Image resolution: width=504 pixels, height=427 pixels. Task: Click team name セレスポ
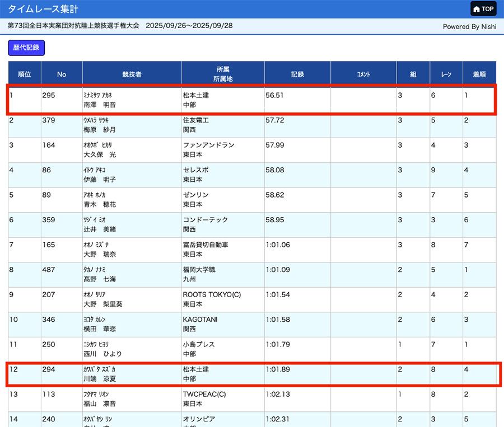point(195,170)
